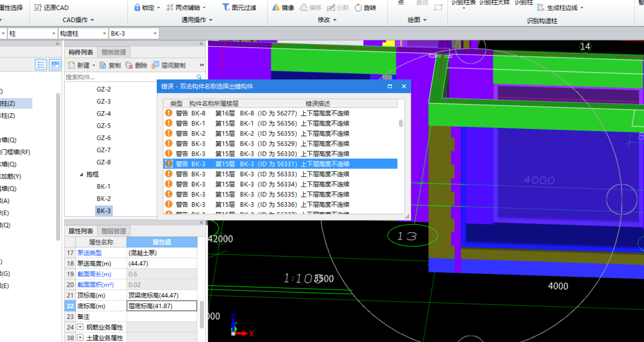Click the search magnifier icon
644x342 pixels.
199,77
